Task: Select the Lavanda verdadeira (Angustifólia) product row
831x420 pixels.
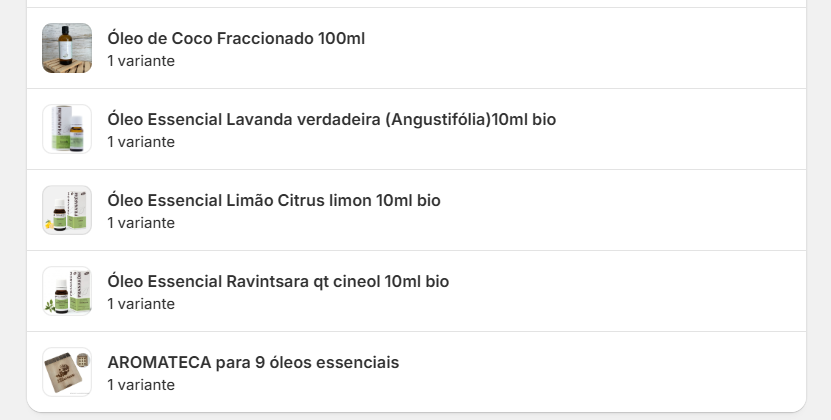Action: pyautogui.click(x=680, y=129)
